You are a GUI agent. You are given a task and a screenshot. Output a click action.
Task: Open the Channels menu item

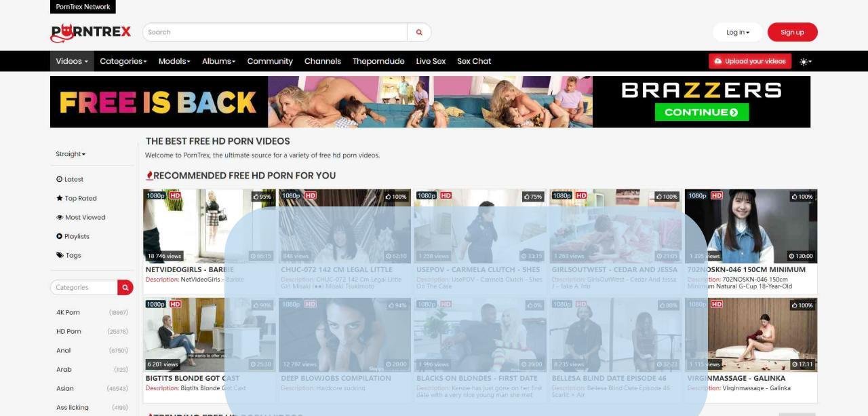point(323,61)
